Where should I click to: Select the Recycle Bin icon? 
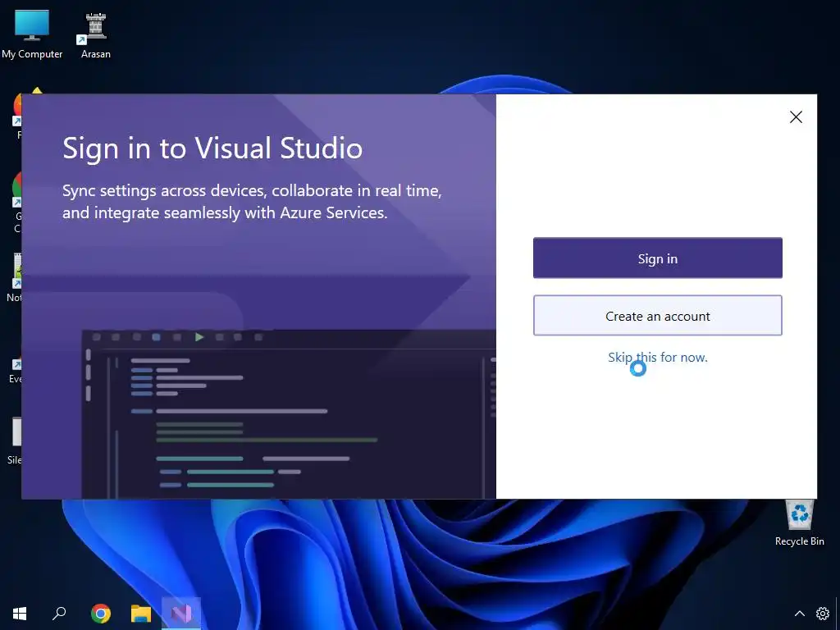pyautogui.click(x=799, y=523)
